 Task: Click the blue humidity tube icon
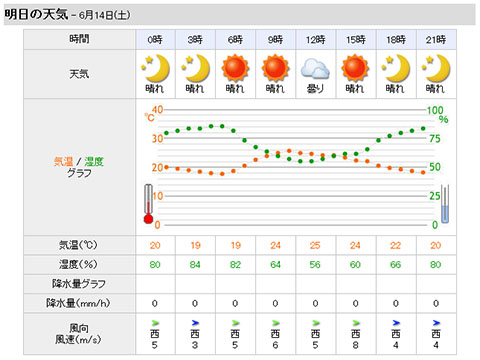click(x=445, y=204)
